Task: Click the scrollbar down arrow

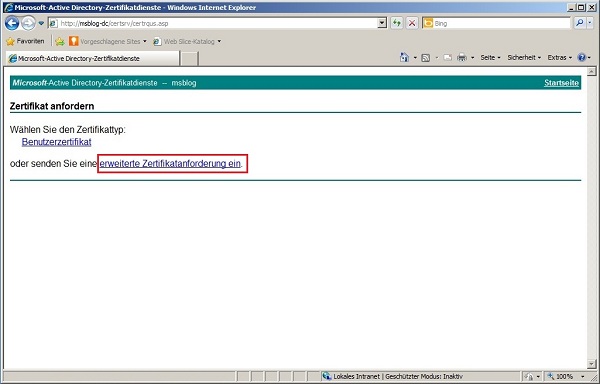Action: click(x=591, y=364)
